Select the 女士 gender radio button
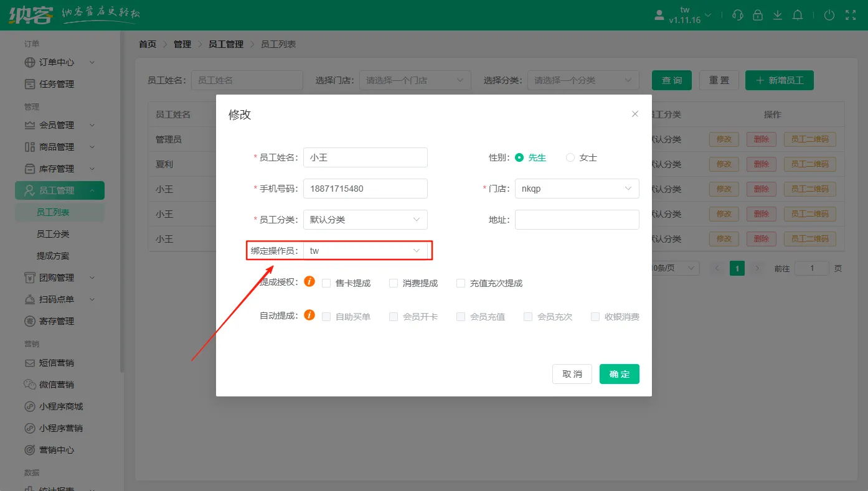Screen dimensions: 868x491 570,158
